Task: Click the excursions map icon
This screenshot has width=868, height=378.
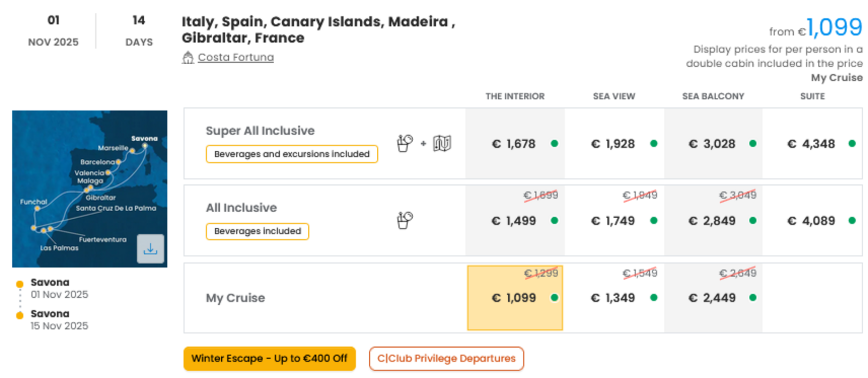Action: pos(442,143)
